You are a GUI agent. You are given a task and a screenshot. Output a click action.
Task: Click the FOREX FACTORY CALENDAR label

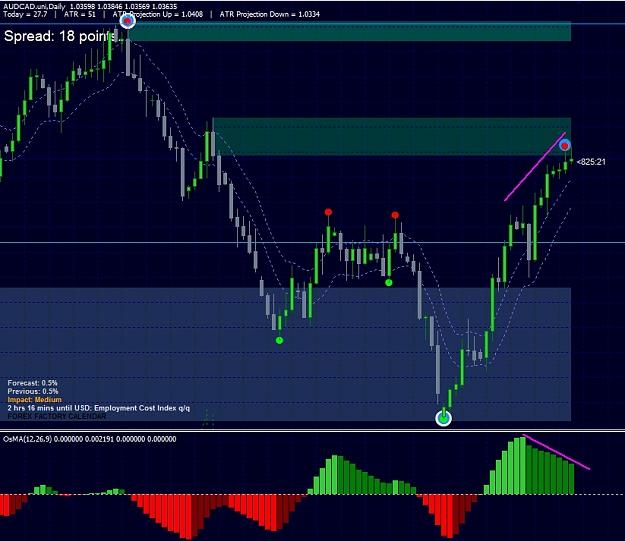(x=57, y=416)
